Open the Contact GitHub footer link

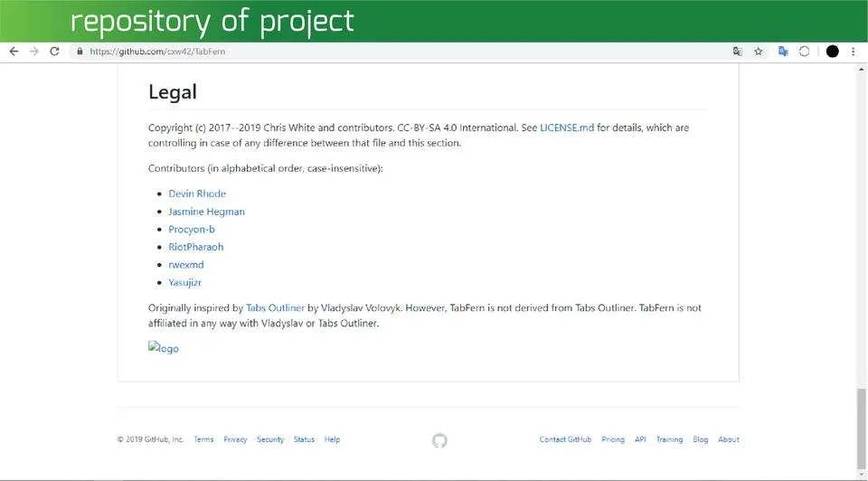[x=565, y=439]
